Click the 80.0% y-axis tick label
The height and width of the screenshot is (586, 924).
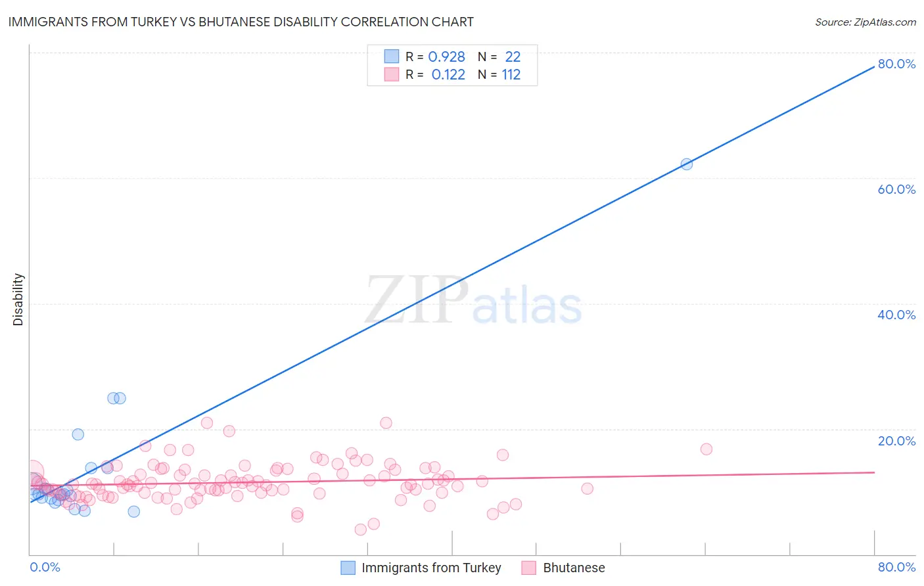pyautogui.click(x=896, y=64)
